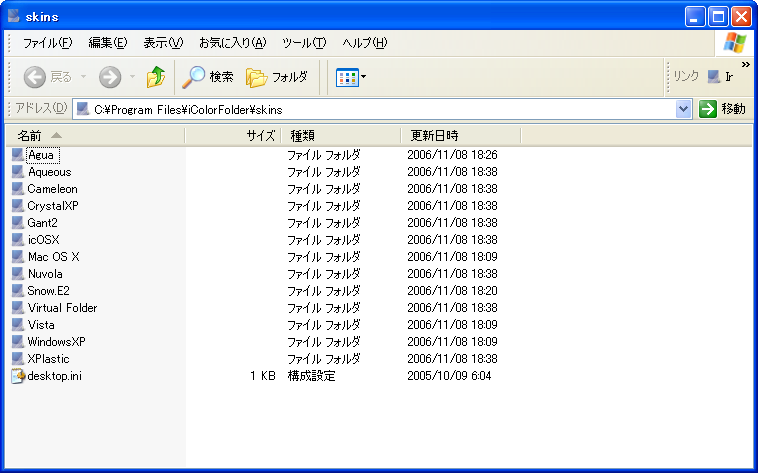This screenshot has width=758, height=473.
Task: Click the Gant2 folder icon
Action: [18, 222]
